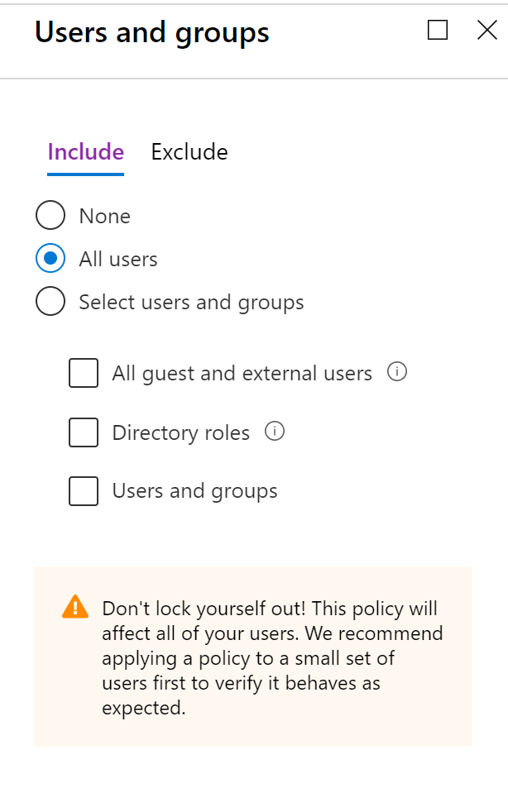Switch to the Exclude tab
This screenshot has width=508, height=812.
[x=189, y=152]
